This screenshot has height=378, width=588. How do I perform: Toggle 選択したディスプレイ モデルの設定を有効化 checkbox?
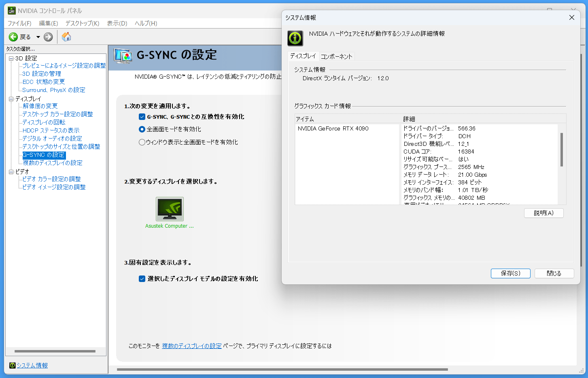(142, 279)
